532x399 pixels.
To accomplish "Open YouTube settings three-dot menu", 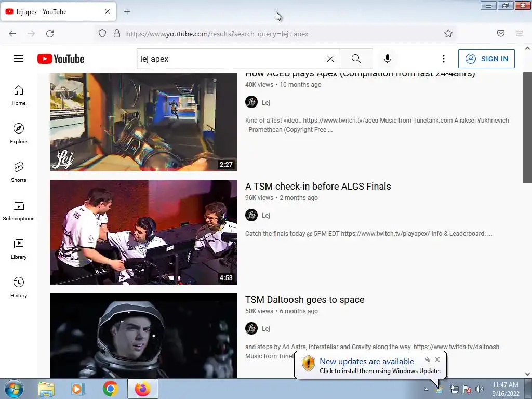I will [444, 59].
